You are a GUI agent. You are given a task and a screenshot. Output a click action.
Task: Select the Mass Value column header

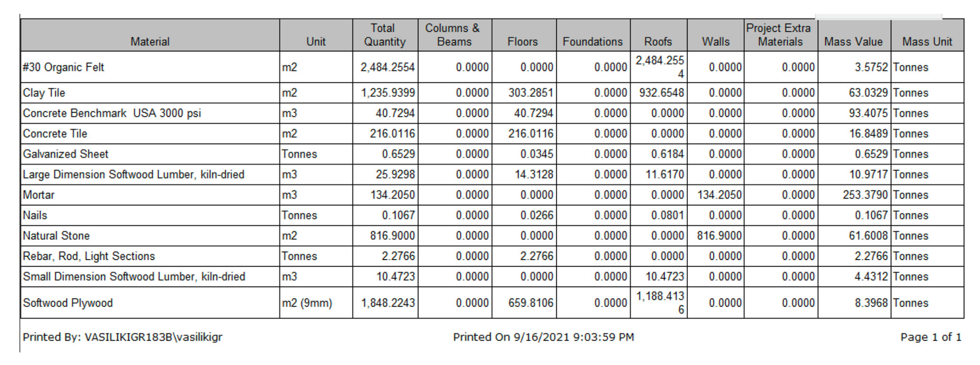point(853,41)
